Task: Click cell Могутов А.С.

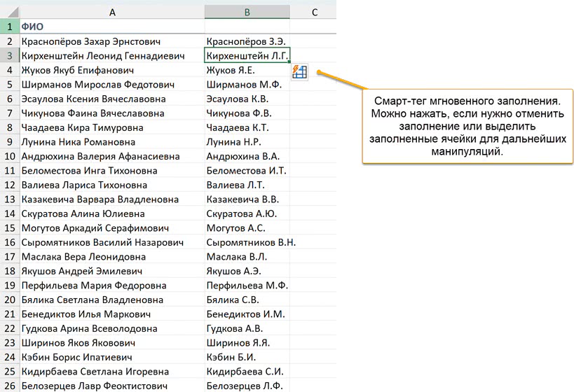Action: pyautogui.click(x=247, y=227)
